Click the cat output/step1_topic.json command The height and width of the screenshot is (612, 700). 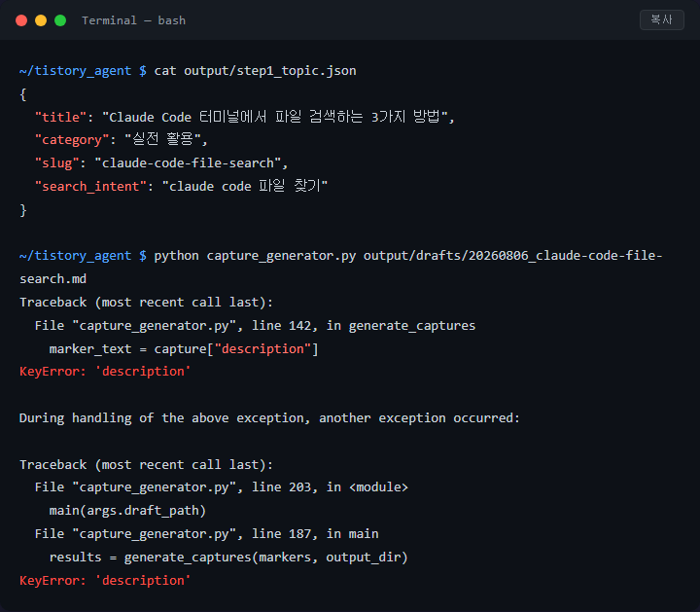[x=255, y=71]
